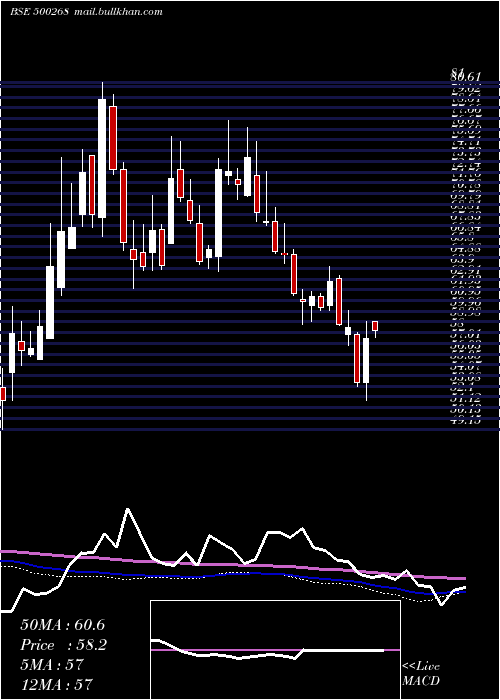Click the Live MACD inset chart panel
Screen dimensions: 500x700
click(x=275, y=650)
